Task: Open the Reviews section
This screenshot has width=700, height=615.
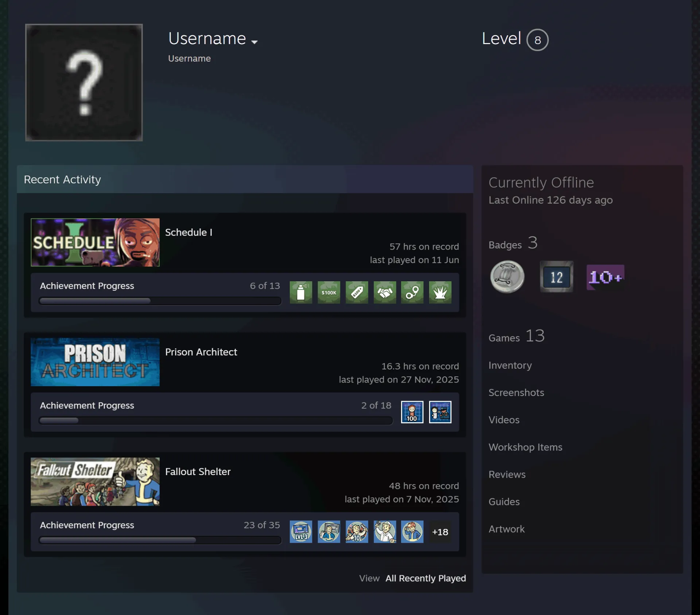Action: (507, 474)
